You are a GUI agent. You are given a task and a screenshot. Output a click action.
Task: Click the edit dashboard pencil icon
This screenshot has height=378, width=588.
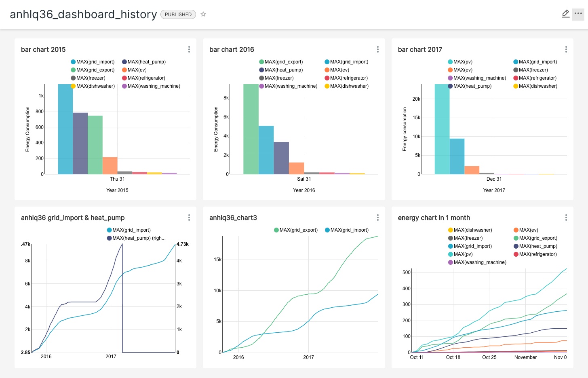coord(565,14)
